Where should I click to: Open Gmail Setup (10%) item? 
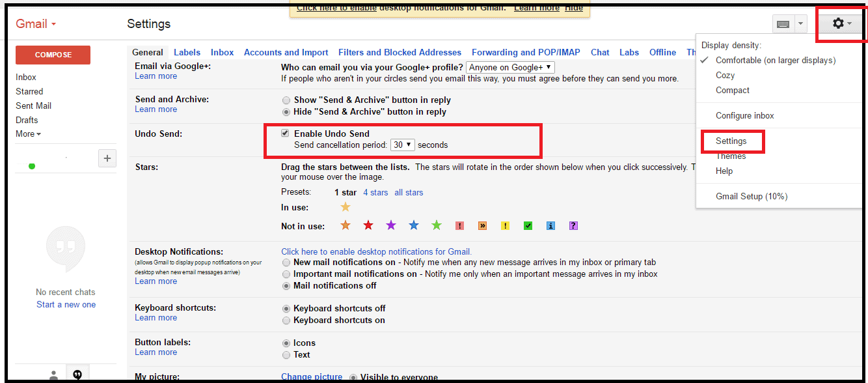pyautogui.click(x=752, y=197)
